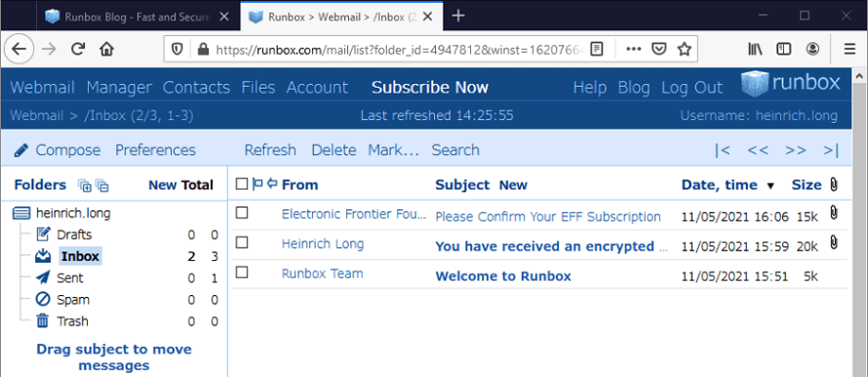The height and width of the screenshot is (377, 868).
Task: Bookmark this page with the star icon
Action: [x=685, y=50]
